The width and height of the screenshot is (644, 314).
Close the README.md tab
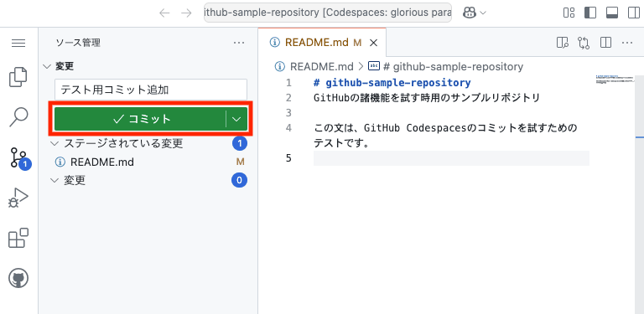tap(373, 43)
